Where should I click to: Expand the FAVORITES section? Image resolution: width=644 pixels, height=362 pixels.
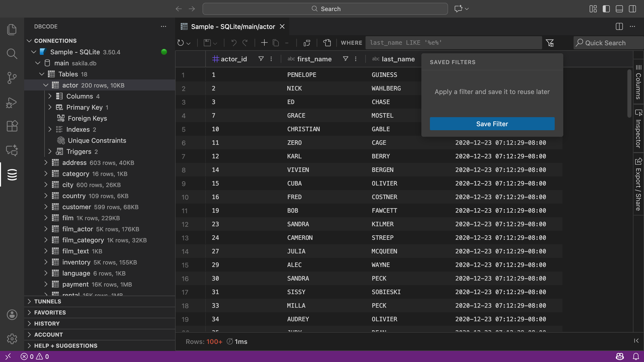click(x=50, y=312)
